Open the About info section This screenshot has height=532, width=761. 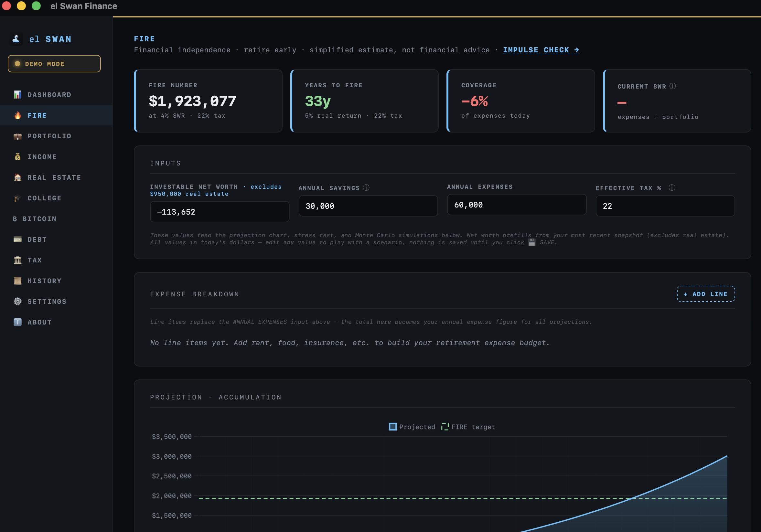(x=39, y=322)
